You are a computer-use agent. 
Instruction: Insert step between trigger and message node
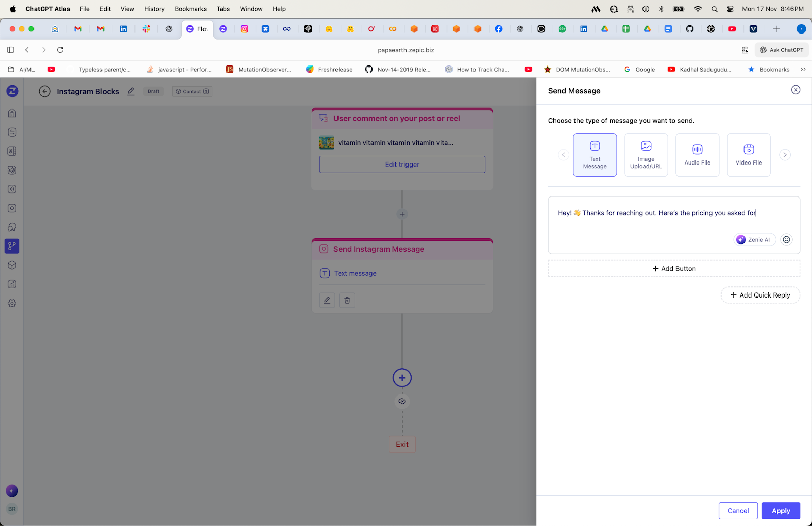402,214
